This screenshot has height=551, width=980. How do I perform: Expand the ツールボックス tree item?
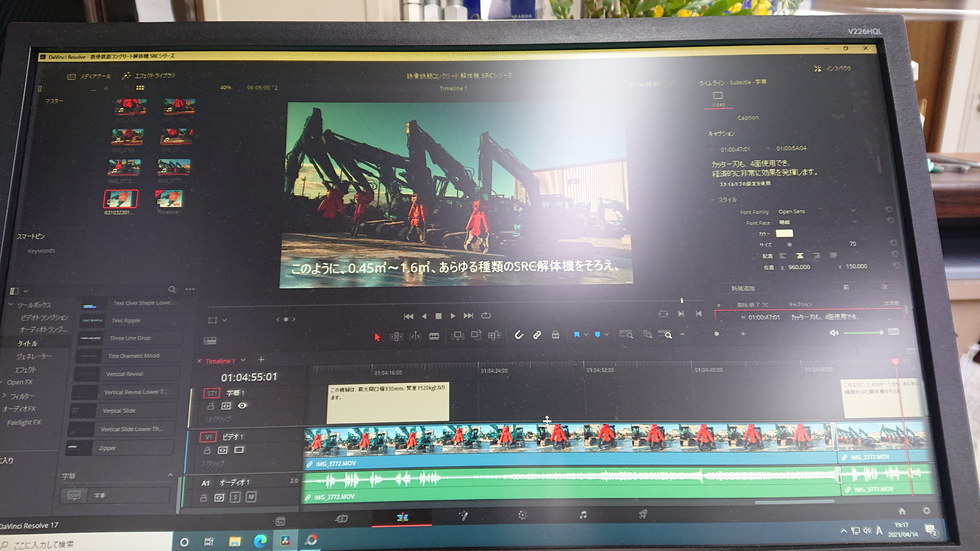pos(11,305)
